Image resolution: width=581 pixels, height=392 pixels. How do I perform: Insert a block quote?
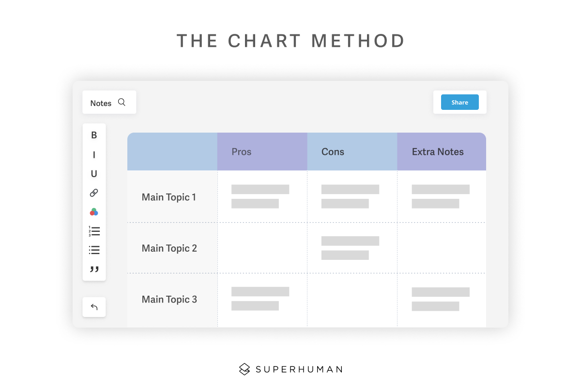94,269
